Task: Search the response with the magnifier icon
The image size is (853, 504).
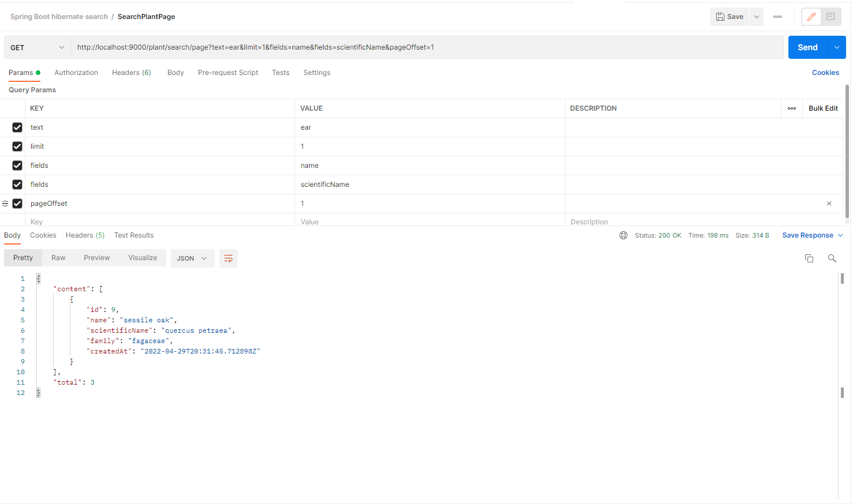Action: (832, 258)
